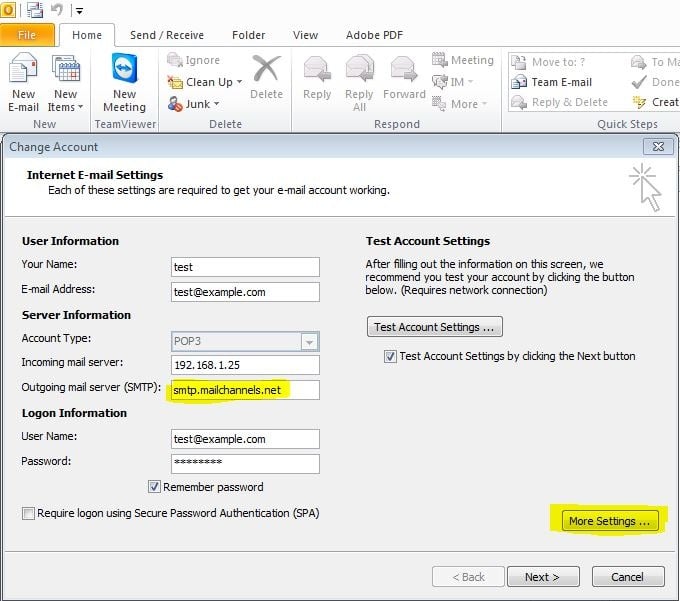
Task: Click the Next > button
Action: pos(543,577)
